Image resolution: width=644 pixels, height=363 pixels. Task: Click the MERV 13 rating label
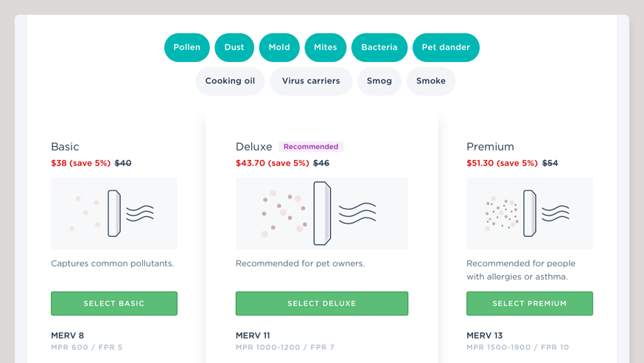pos(484,336)
